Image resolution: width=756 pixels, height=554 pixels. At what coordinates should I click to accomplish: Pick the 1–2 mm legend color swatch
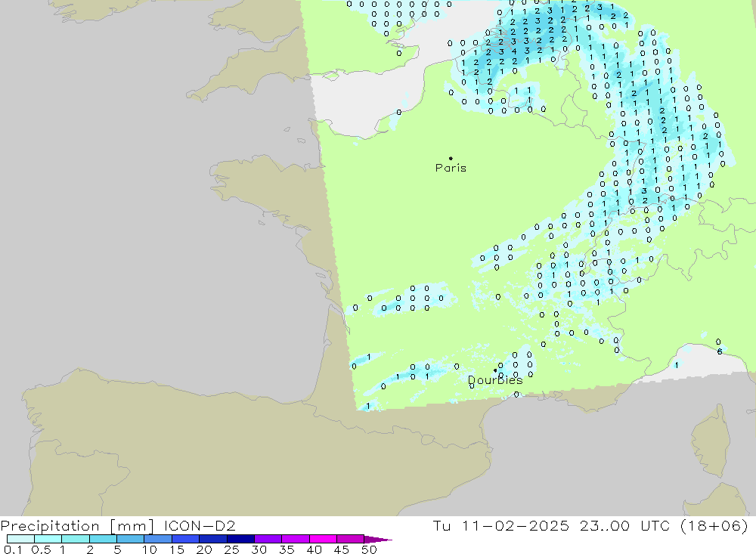pyautogui.click(x=76, y=539)
